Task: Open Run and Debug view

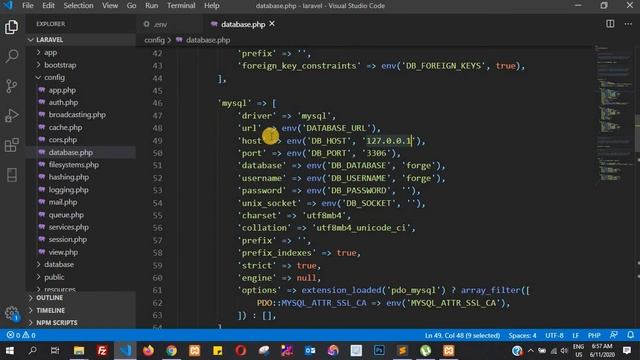Action: [11, 116]
